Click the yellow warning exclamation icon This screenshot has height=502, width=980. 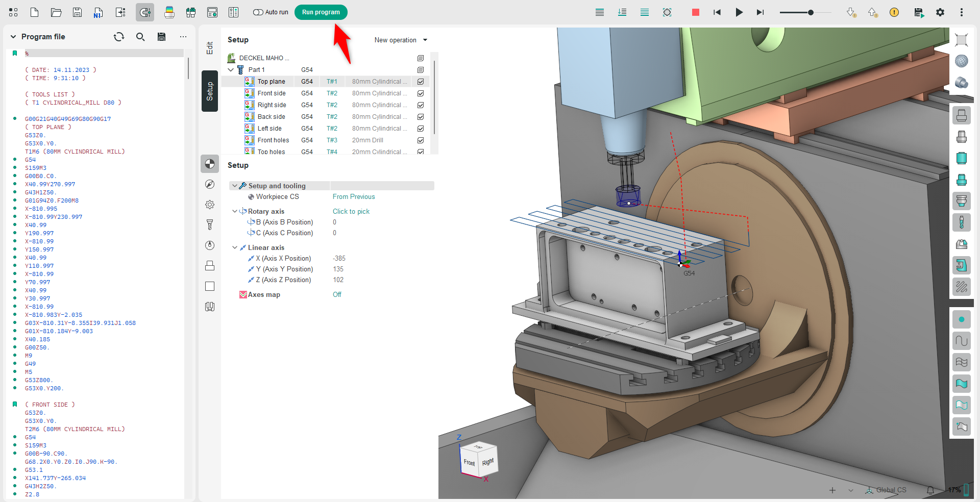[x=894, y=12]
